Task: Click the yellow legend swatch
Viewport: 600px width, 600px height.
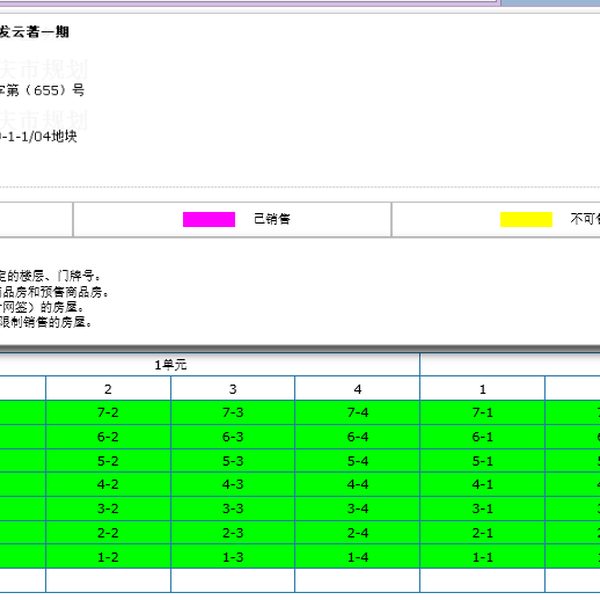Action: [526, 219]
